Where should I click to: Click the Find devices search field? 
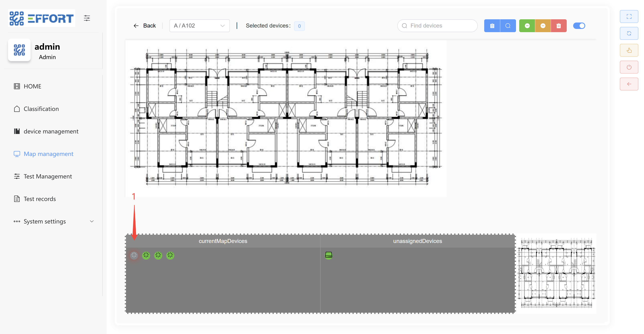[x=438, y=26]
